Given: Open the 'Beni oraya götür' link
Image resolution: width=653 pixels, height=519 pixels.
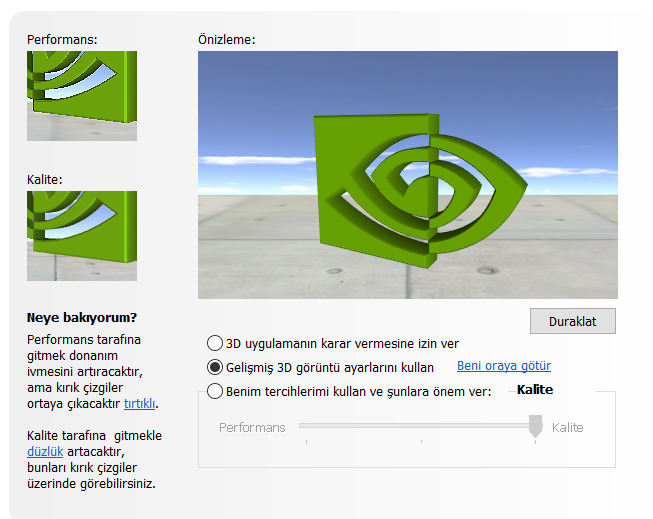Looking at the screenshot, I should point(503,366).
